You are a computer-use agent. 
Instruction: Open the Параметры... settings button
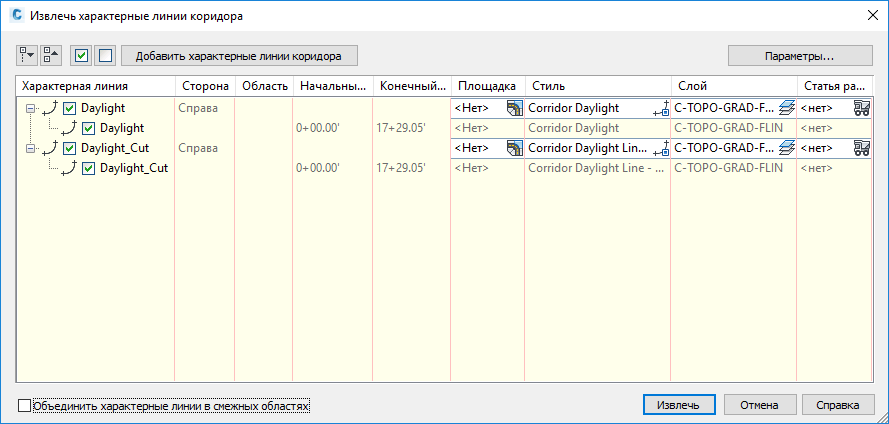click(800, 56)
